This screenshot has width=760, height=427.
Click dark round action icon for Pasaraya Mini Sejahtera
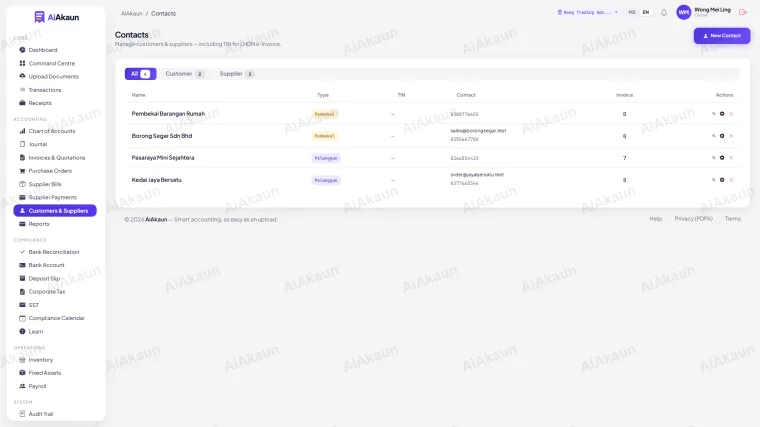click(x=722, y=158)
